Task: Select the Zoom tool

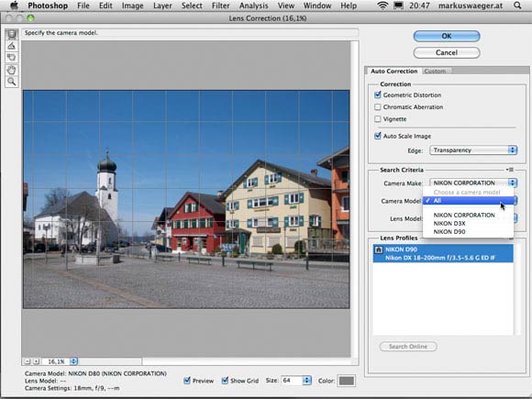Action: [x=12, y=82]
